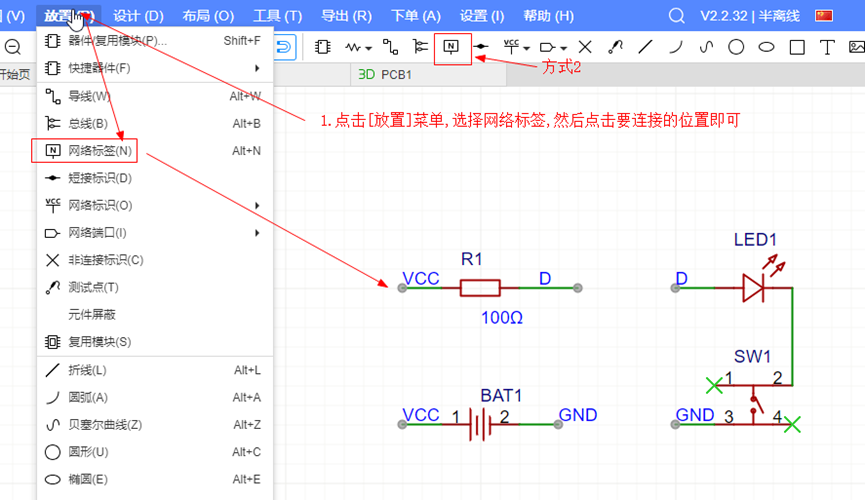Click the highlighted redo arrow toolbar button
Image resolution: width=865 pixels, height=500 pixels.
pos(285,47)
